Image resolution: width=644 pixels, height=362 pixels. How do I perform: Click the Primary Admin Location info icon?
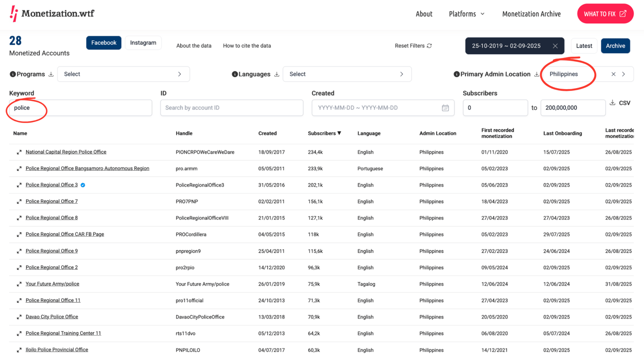(456, 74)
